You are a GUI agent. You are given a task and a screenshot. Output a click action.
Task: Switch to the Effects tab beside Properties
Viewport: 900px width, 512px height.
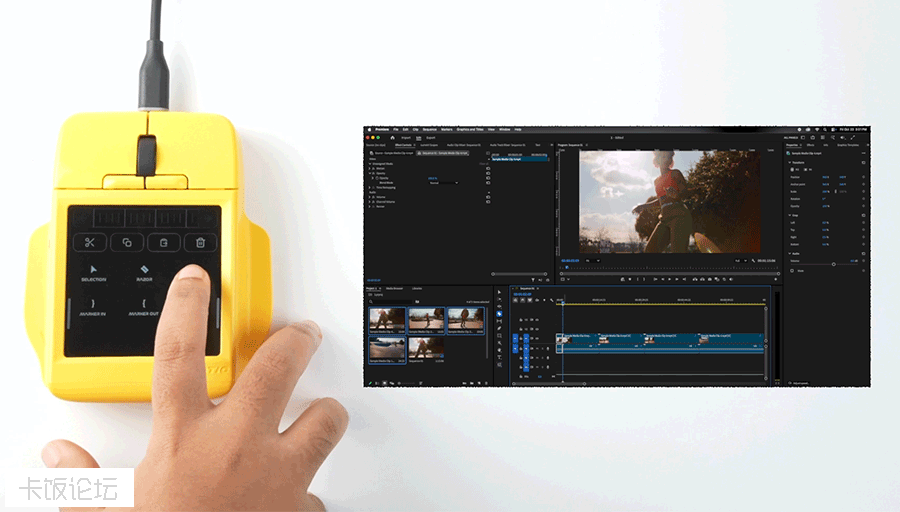(810, 145)
